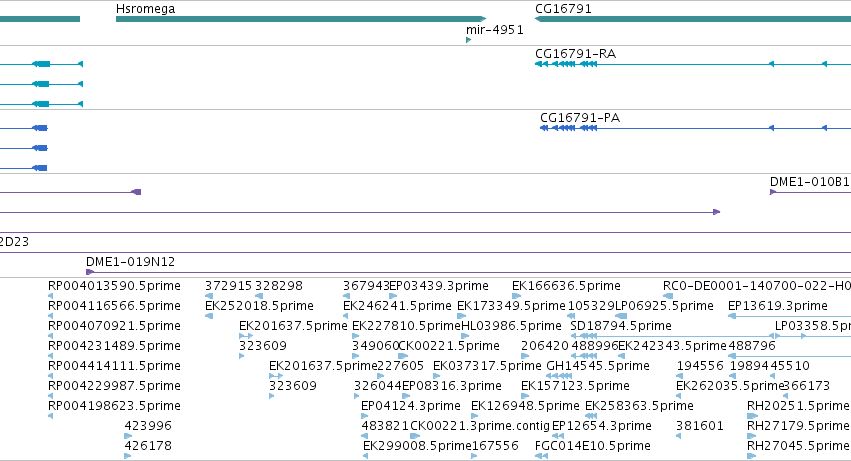This screenshot has width=851, height=461.
Task: Select the GH14545.5prime exon arrows
Action: point(559,376)
